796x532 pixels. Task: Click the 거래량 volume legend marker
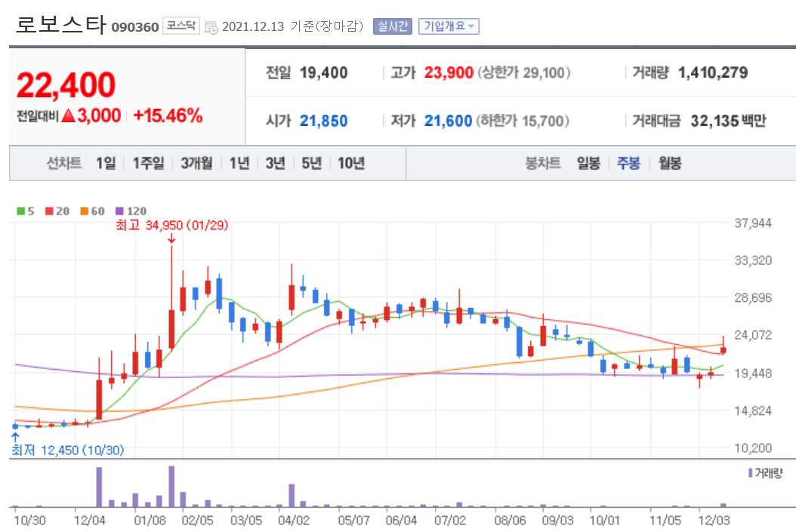tap(751, 472)
